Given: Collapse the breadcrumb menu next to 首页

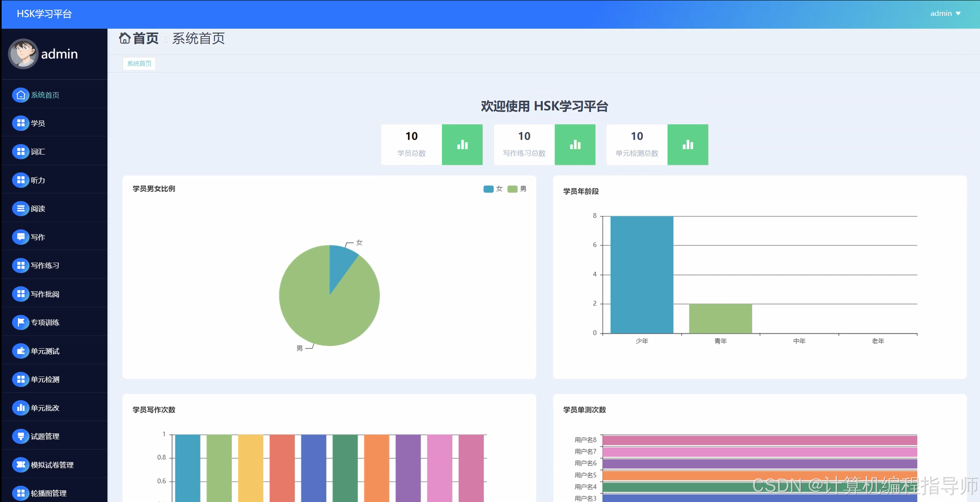Looking at the screenshot, I should pos(166,40).
